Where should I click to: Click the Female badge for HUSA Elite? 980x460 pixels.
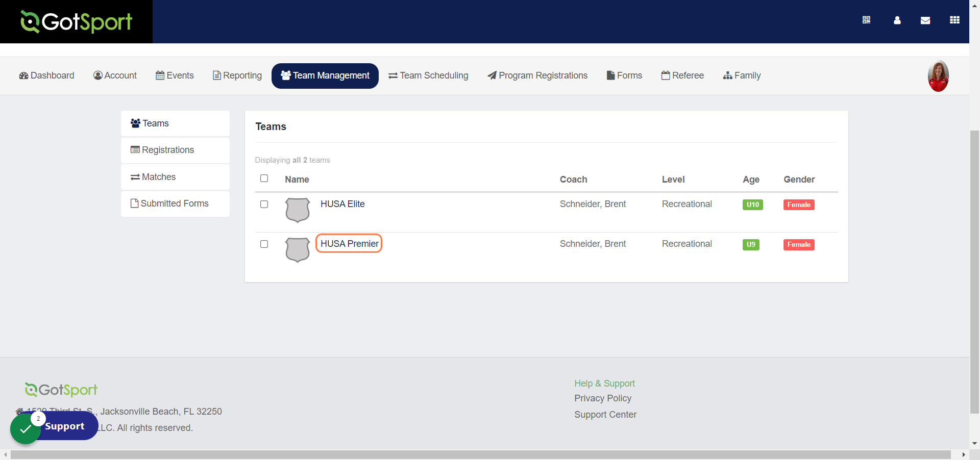(x=799, y=205)
